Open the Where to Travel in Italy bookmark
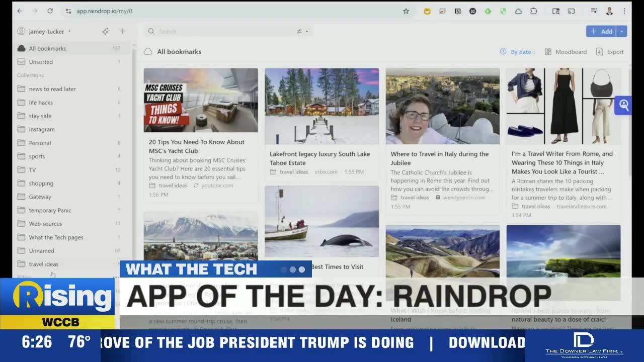Viewport: 644px width, 362px height. pos(440,158)
